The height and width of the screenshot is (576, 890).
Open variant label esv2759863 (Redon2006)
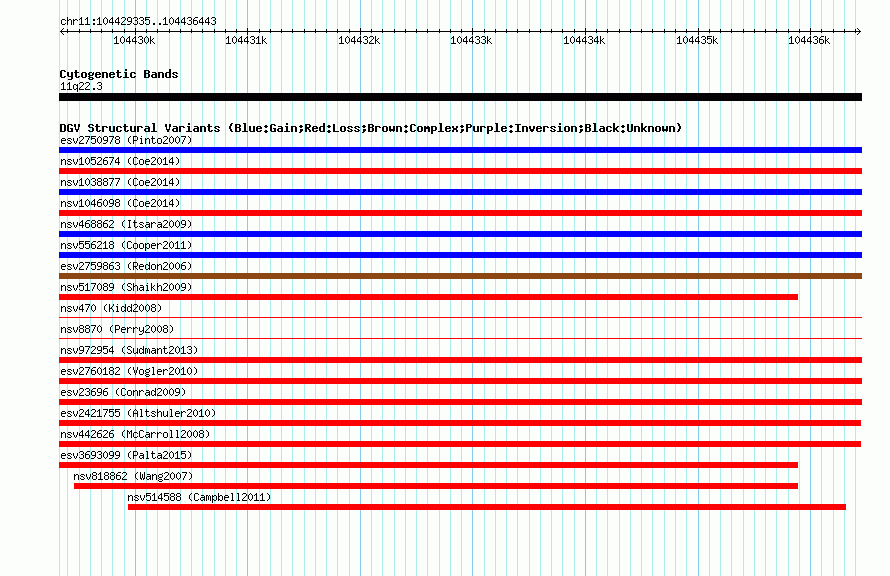126,266
